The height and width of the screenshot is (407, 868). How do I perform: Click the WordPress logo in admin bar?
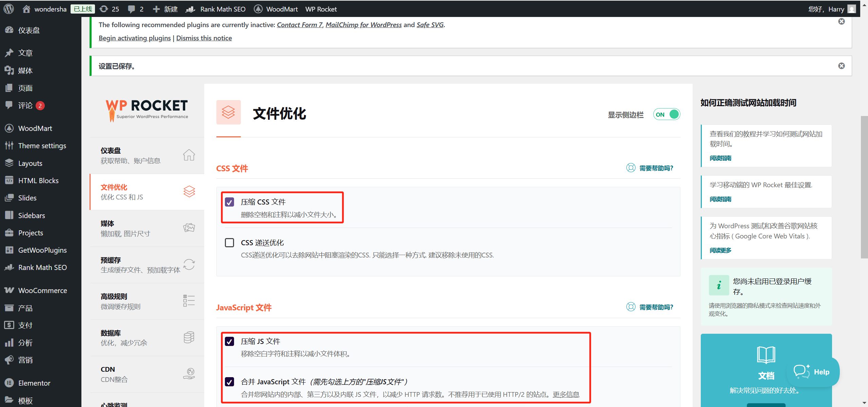pos(8,9)
